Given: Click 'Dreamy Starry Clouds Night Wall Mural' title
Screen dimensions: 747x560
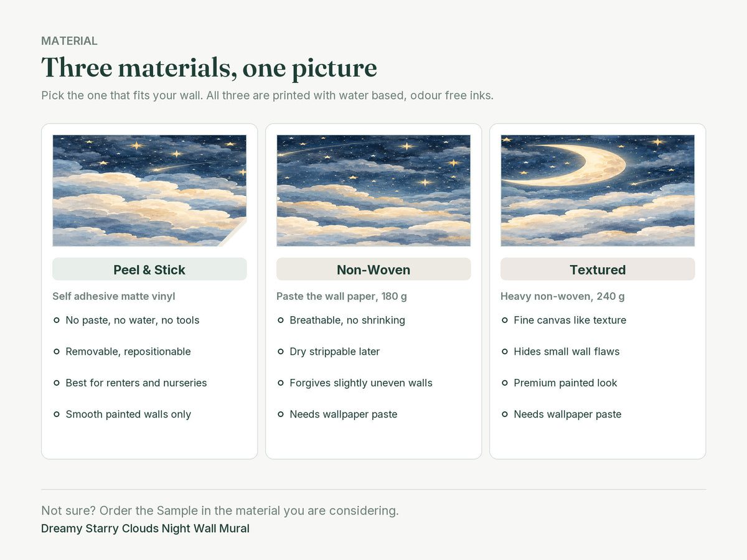Looking at the screenshot, I should pos(145,529).
